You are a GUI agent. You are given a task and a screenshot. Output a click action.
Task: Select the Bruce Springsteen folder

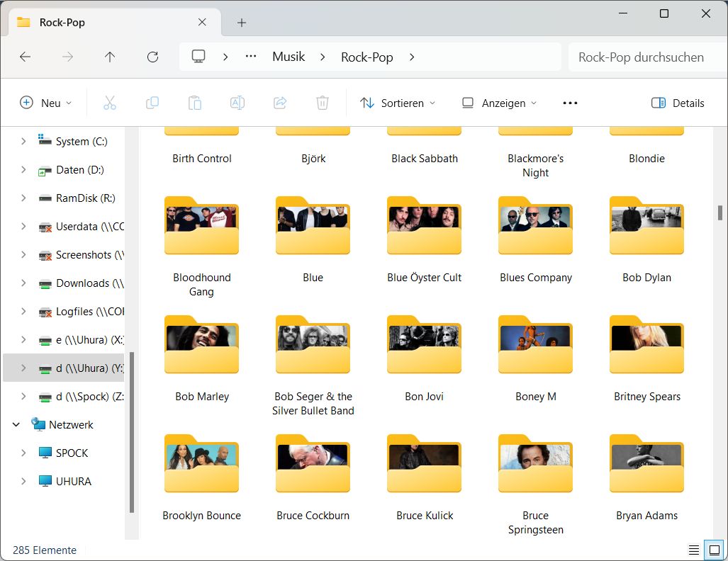(535, 484)
